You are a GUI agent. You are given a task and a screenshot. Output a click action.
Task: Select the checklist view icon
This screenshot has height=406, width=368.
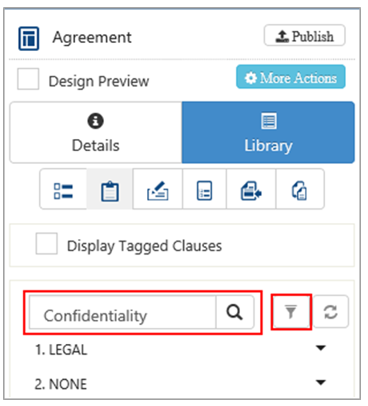tap(63, 189)
